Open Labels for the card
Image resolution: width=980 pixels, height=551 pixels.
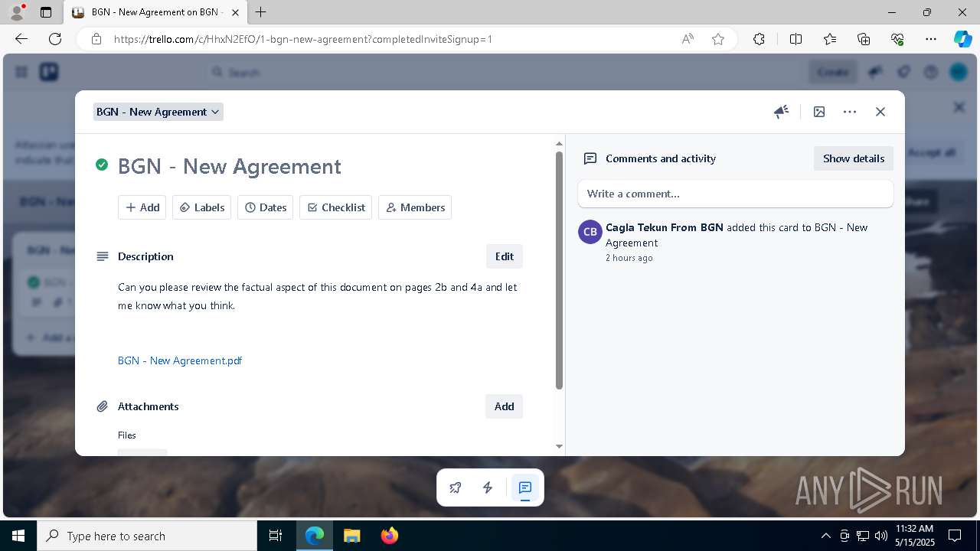pos(202,207)
